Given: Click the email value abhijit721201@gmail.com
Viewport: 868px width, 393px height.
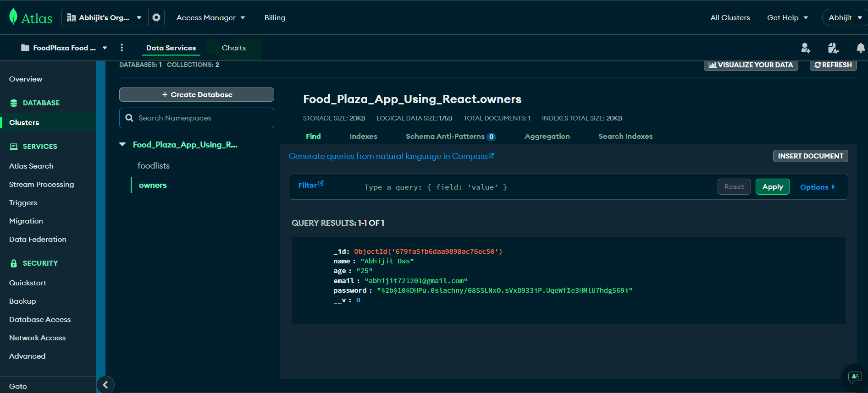Looking at the screenshot, I should (416, 281).
